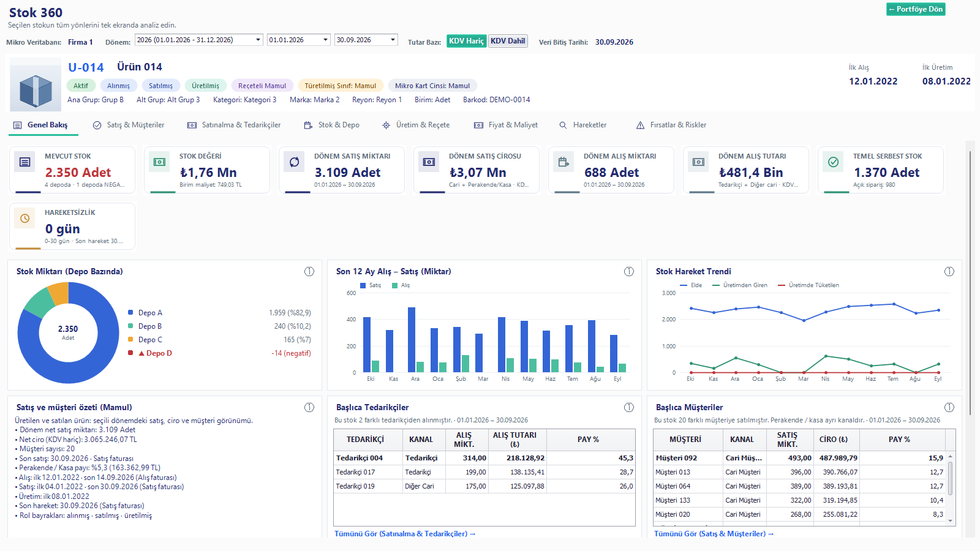Click the Mevcut Stok card icon
Viewport: 980px width, 551px height.
tap(25, 162)
